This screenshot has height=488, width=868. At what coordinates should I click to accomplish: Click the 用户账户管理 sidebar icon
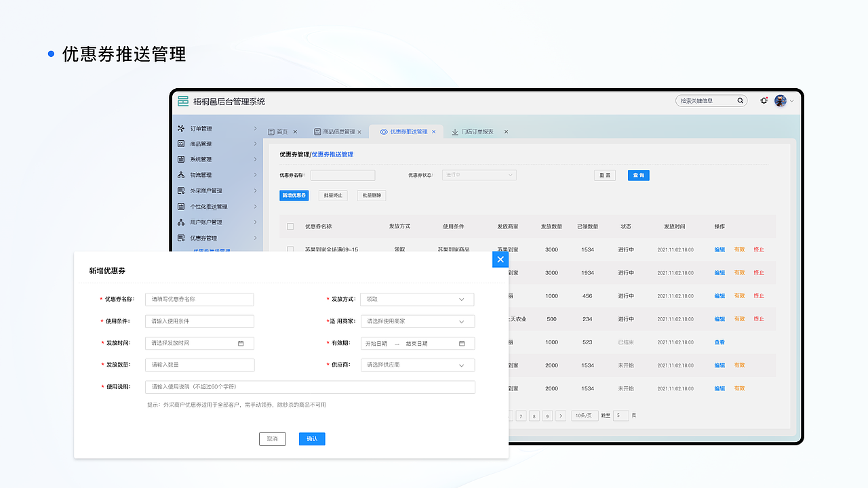(x=181, y=222)
